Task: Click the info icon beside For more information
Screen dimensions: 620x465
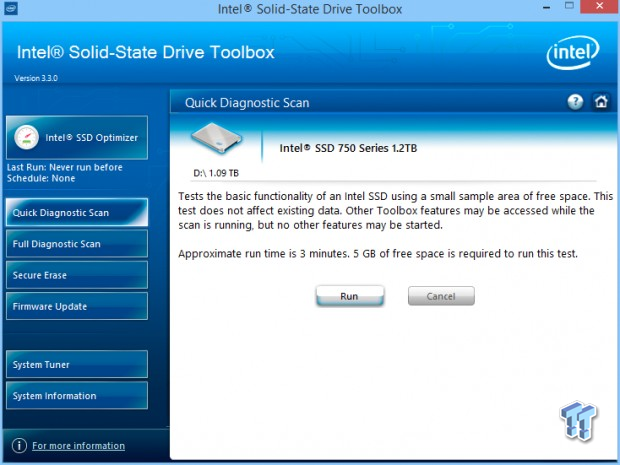Action: (19, 445)
